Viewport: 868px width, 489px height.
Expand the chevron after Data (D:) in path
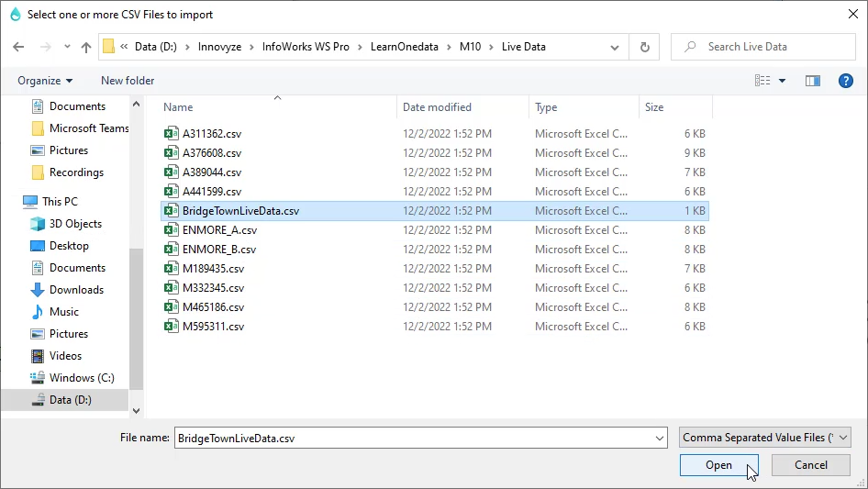click(x=187, y=47)
